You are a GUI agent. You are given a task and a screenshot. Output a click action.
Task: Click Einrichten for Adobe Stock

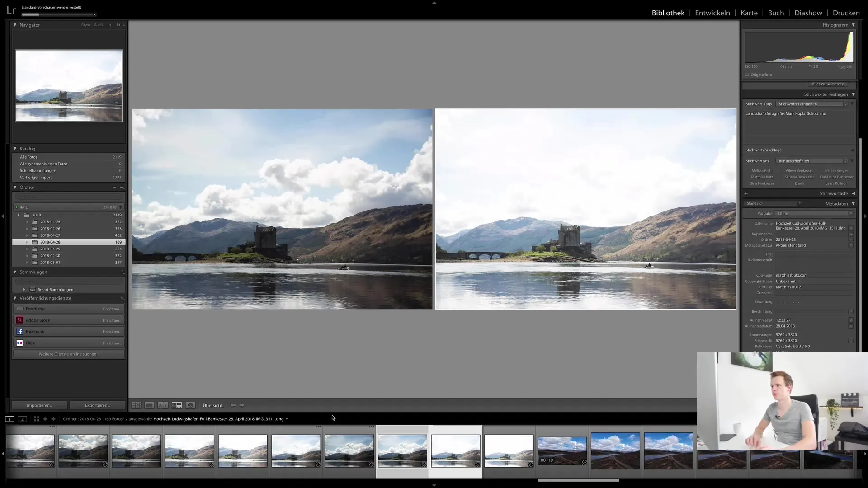[x=112, y=320]
